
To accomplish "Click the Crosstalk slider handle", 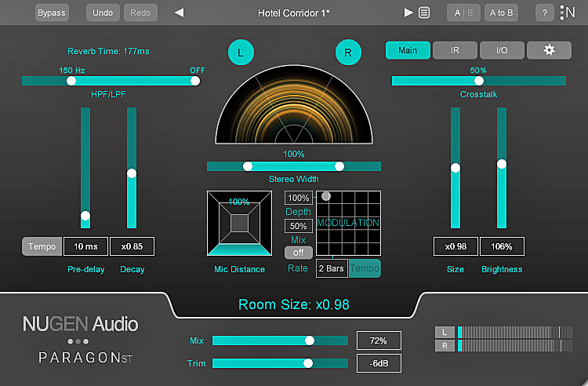I will (479, 81).
